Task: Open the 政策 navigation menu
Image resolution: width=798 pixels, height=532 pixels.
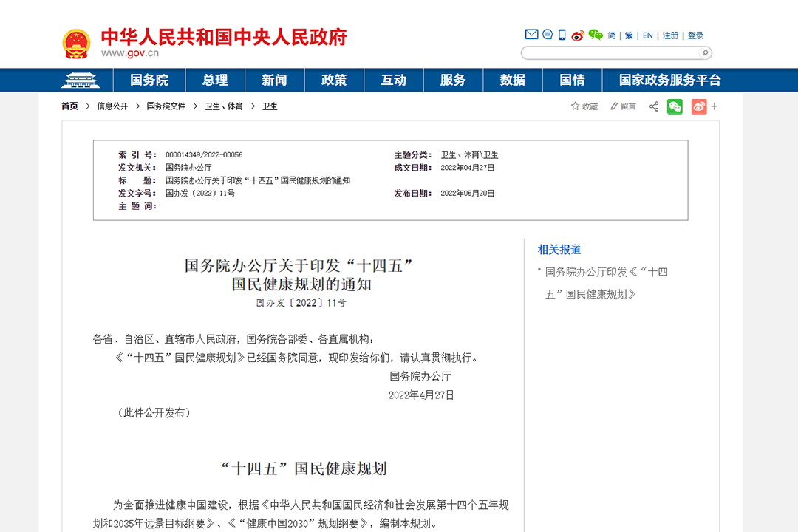Action: 334,80
